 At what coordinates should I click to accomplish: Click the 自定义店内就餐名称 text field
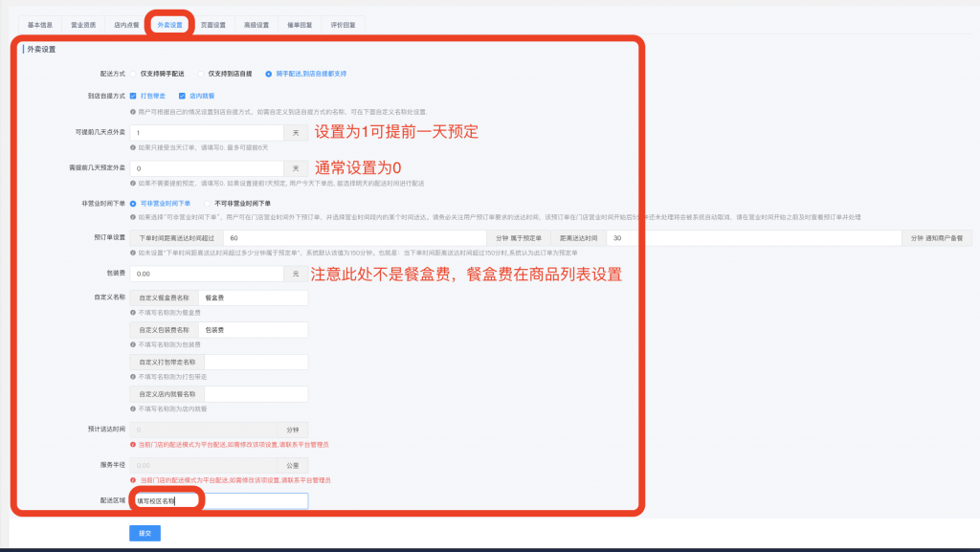tap(255, 394)
